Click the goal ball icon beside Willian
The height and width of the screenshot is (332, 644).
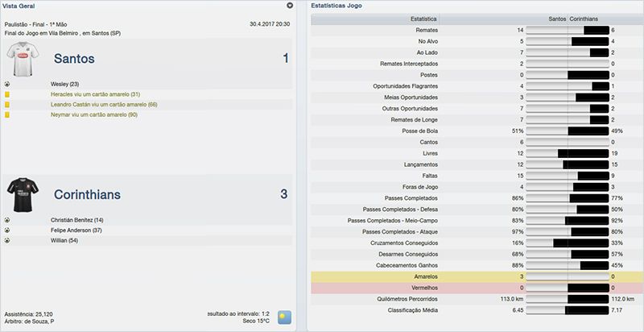pyautogui.click(x=7, y=240)
